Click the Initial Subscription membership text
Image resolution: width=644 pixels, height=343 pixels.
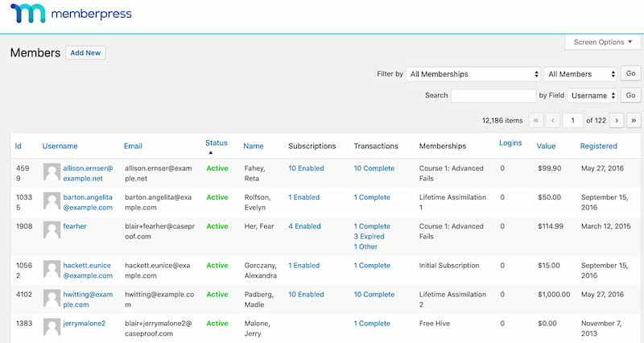tap(449, 266)
